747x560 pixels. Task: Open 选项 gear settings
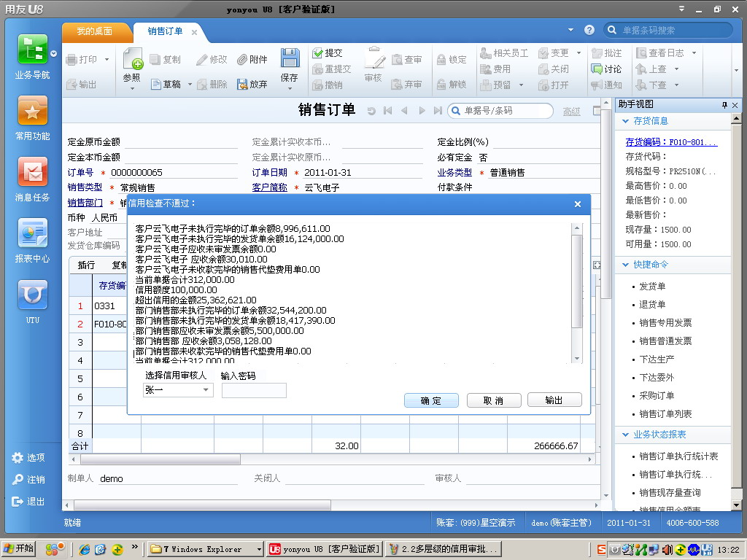(18, 458)
